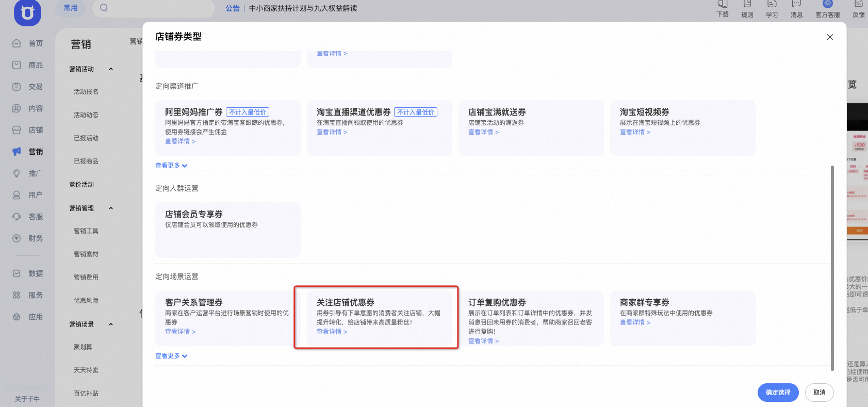Select the 常用 tab button
868x407 pixels.
point(71,8)
